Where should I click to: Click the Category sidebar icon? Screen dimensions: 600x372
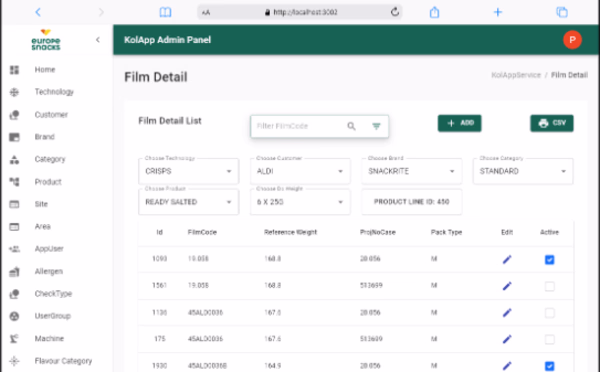[x=14, y=160]
